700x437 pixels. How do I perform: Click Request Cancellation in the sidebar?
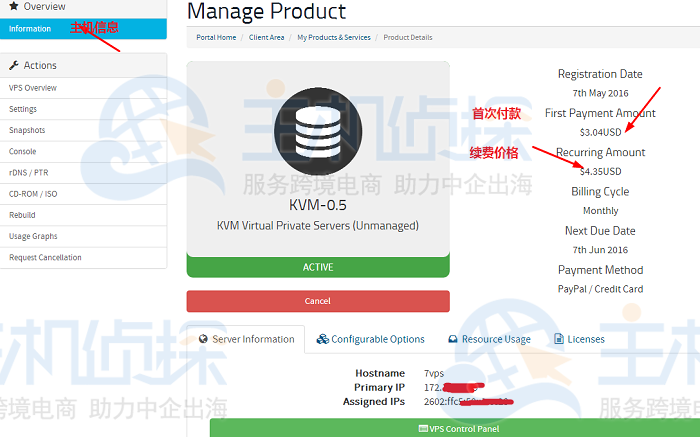(x=45, y=257)
